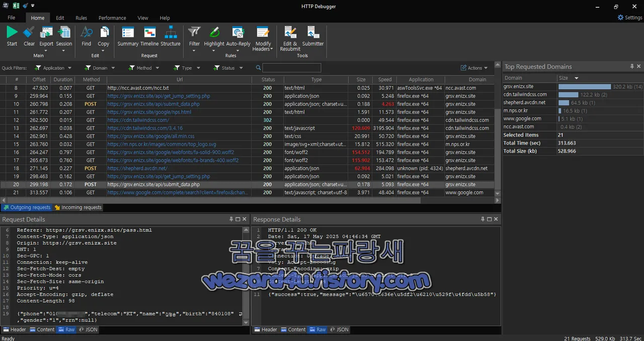Pin the Request Details panel
Image resolution: width=644 pixels, height=341 pixels.
click(x=231, y=219)
